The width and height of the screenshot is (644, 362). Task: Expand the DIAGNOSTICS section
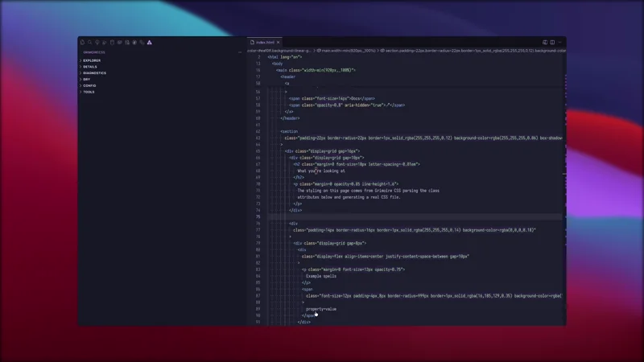94,73
